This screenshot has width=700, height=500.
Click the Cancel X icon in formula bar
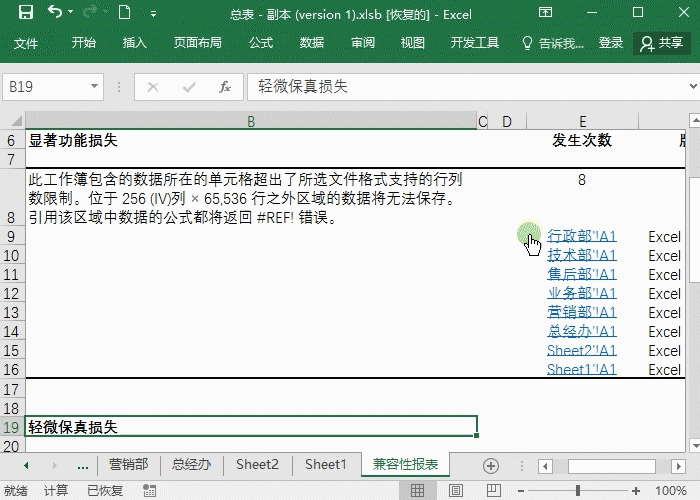click(x=153, y=87)
